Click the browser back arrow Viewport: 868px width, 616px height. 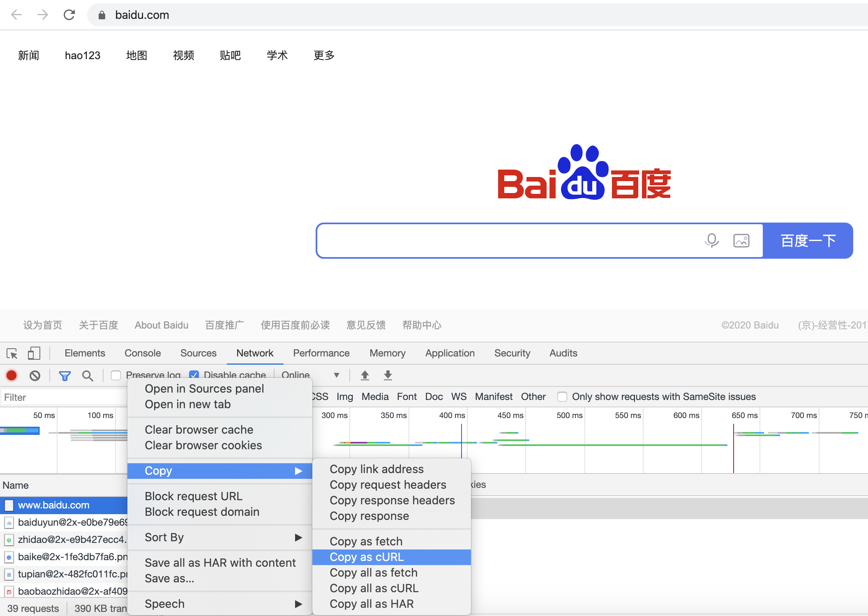[16, 15]
